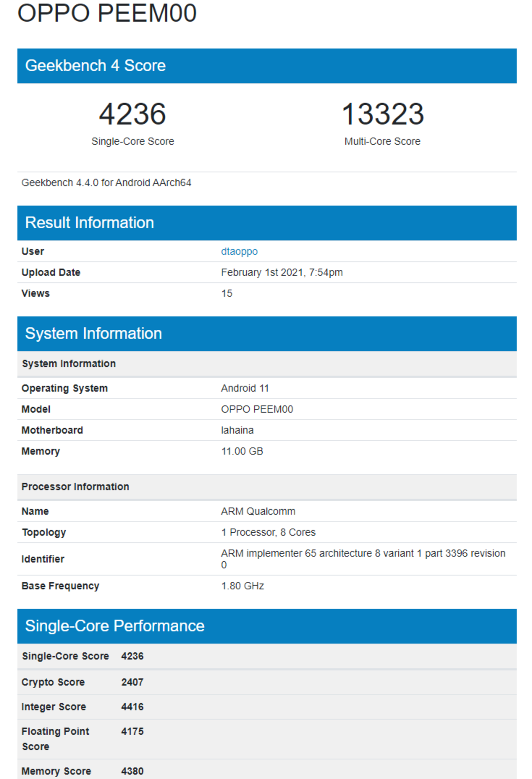Click the lahaina motherboard value
Screen dimensions: 532x779
pos(237,430)
